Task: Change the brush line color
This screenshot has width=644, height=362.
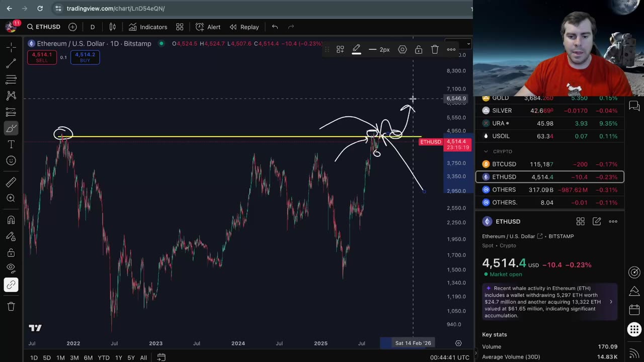Action: [356, 49]
